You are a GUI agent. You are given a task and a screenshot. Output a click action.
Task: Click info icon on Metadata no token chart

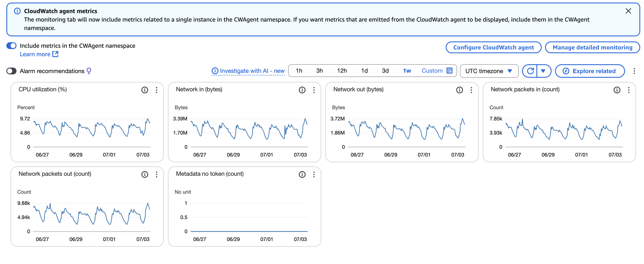(x=302, y=175)
